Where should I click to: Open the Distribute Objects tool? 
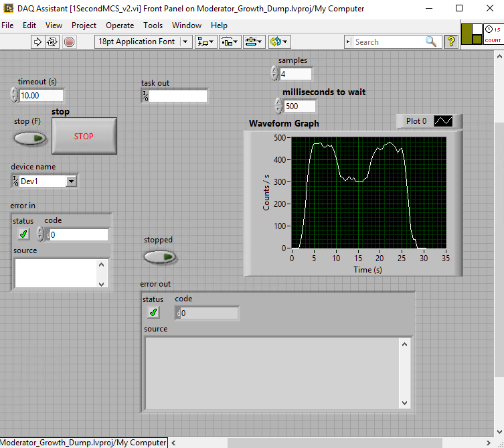230,42
